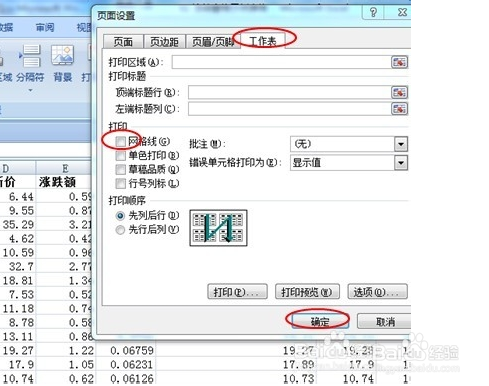The height and width of the screenshot is (386, 489).
Task: Enable the 网格线 gridlines checkbox
Action: pos(120,142)
